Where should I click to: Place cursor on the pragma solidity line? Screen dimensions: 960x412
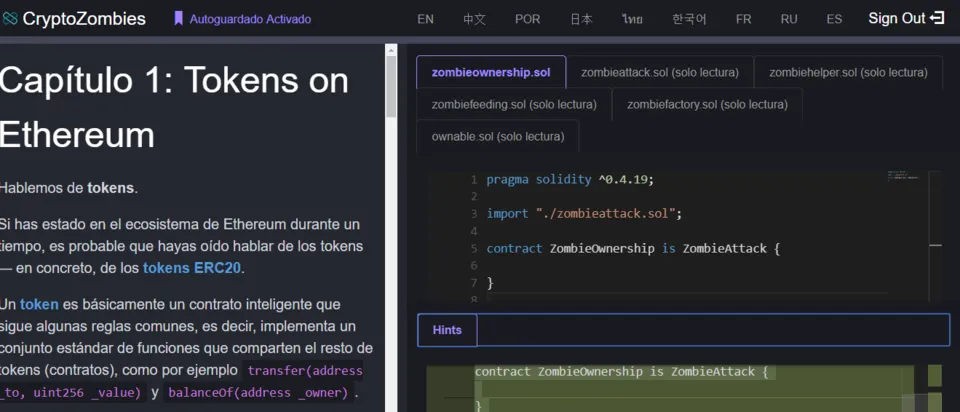(x=570, y=179)
